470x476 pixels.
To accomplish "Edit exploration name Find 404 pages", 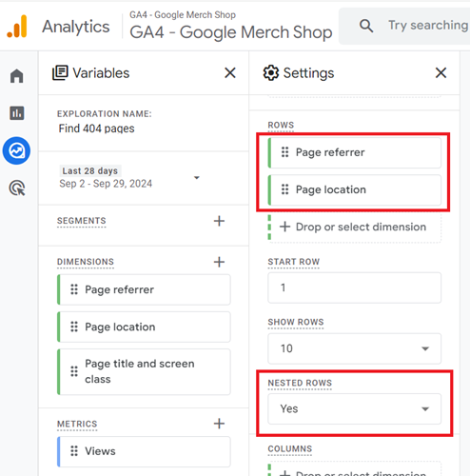I will 96,129.
